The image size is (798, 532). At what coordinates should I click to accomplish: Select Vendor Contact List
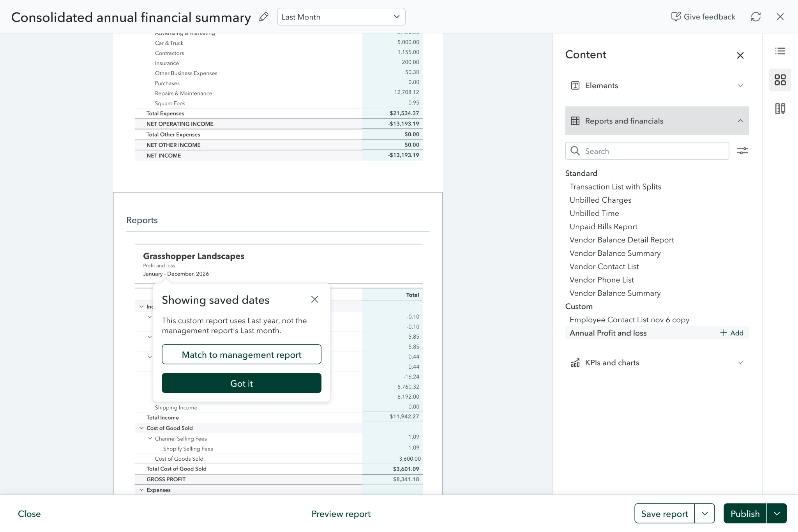604,267
